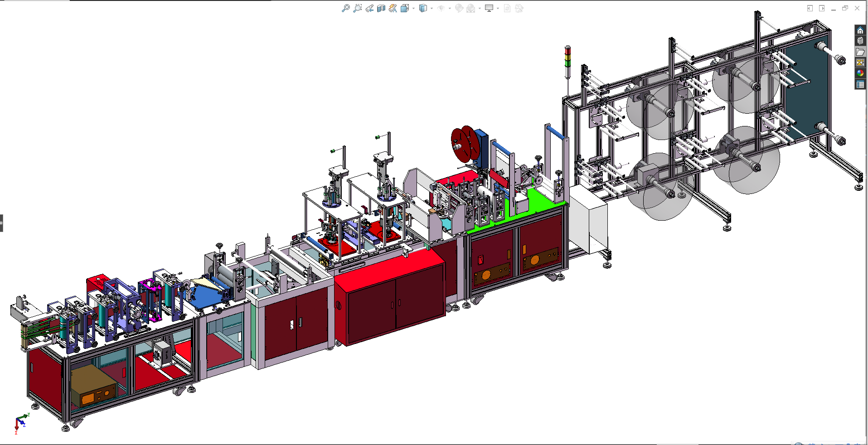Click the tile-left window arrangement button
868x445 pixels.
pyautogui.click(x=810, y=8)
